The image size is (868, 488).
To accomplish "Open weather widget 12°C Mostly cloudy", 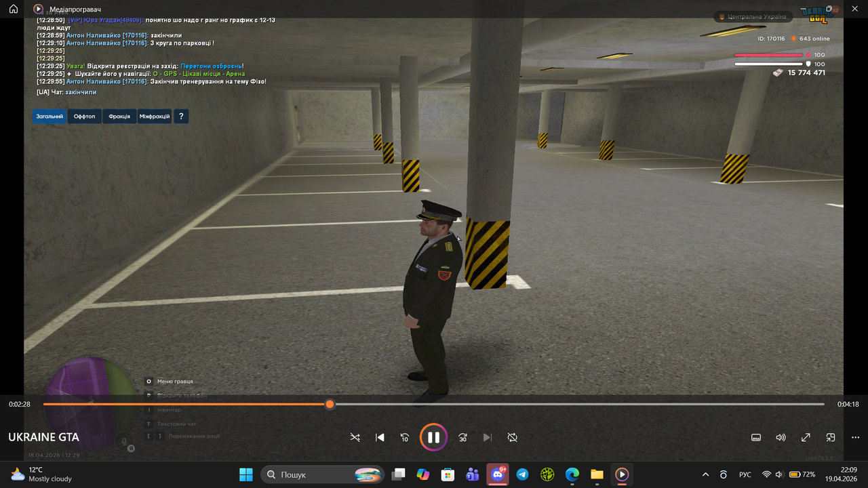I will [41, 474].
